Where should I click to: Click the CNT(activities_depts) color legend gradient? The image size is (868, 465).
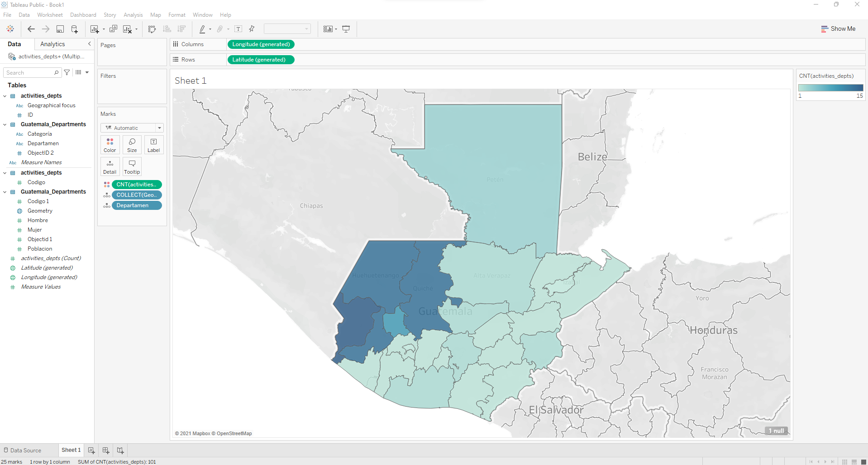pos(830,87)
